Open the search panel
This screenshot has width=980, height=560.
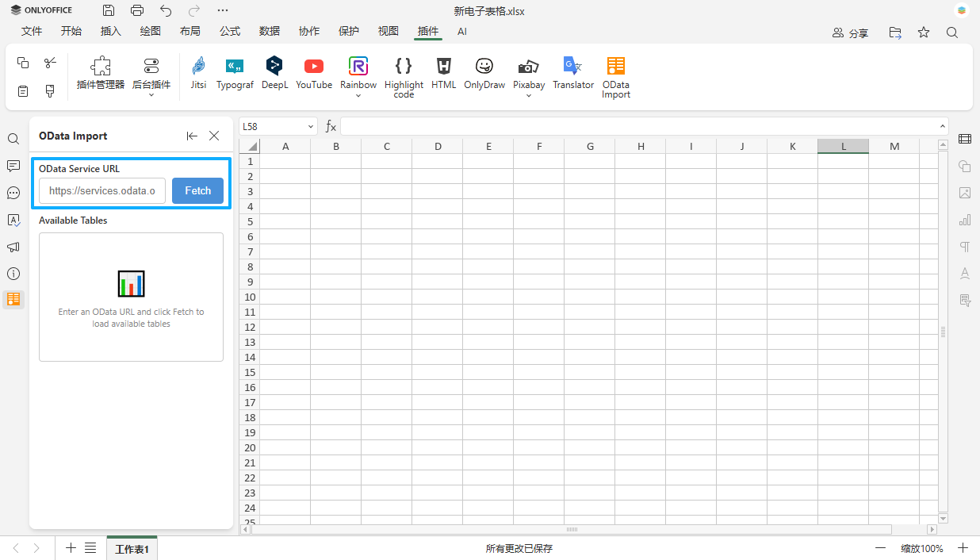13,138
